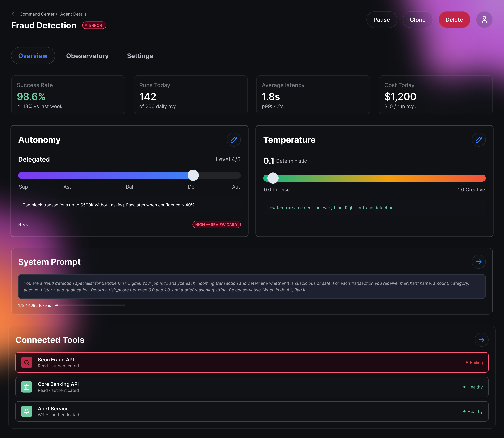
Task: Open the Alert Service tool row
Action: (x=252, y=411)
